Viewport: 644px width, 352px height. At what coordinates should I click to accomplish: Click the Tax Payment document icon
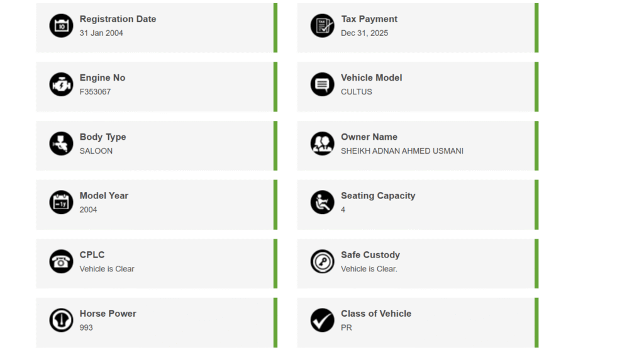pos(322,26)
